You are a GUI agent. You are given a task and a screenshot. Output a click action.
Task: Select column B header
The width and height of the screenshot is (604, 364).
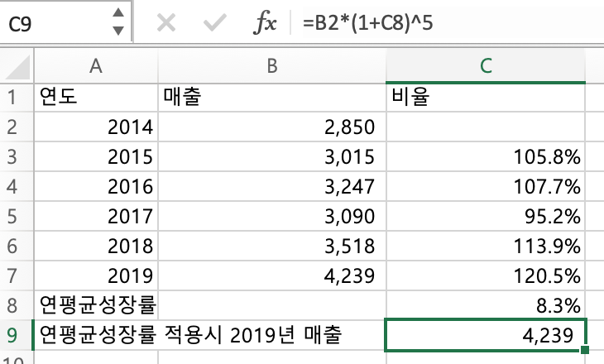tap(272, 66)
